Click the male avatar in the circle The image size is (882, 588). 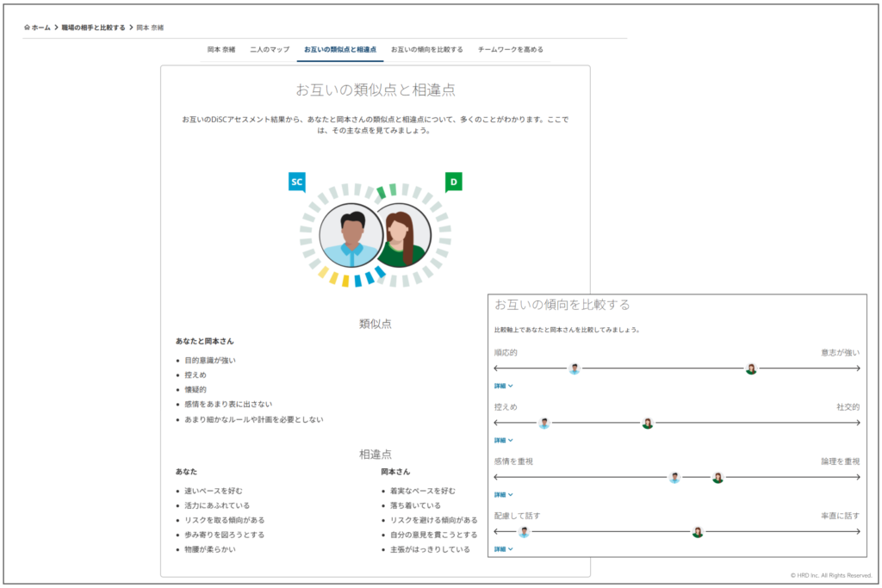350,235
